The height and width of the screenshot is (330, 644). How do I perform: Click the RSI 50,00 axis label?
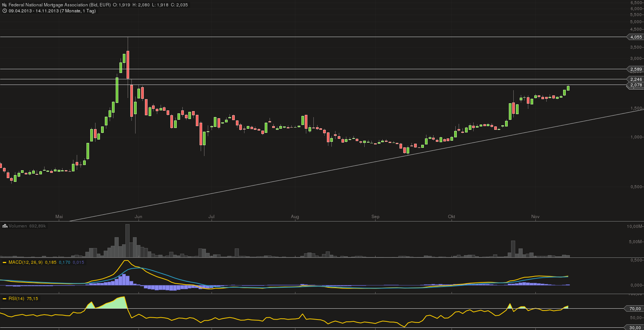[x=636, y=318]
